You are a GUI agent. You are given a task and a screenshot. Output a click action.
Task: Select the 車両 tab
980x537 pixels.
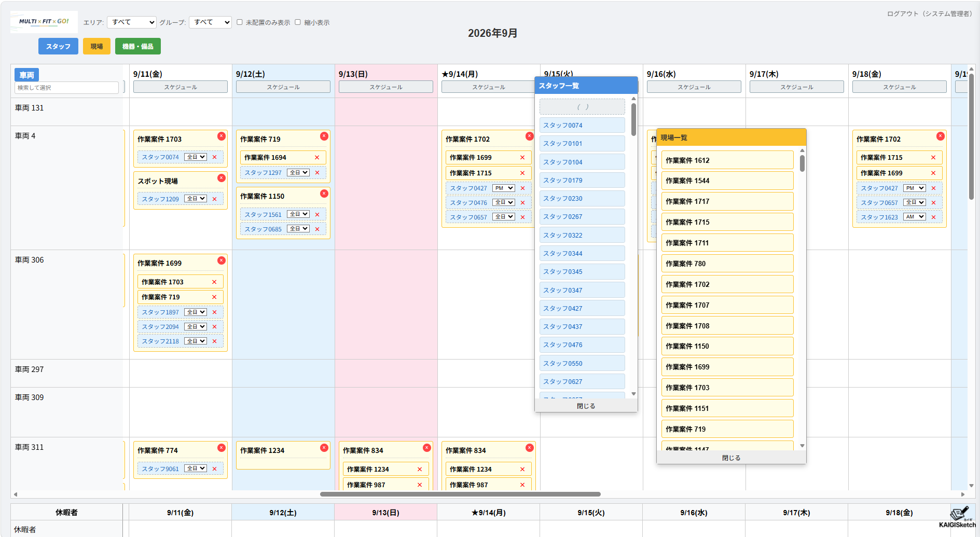point(26,75)
